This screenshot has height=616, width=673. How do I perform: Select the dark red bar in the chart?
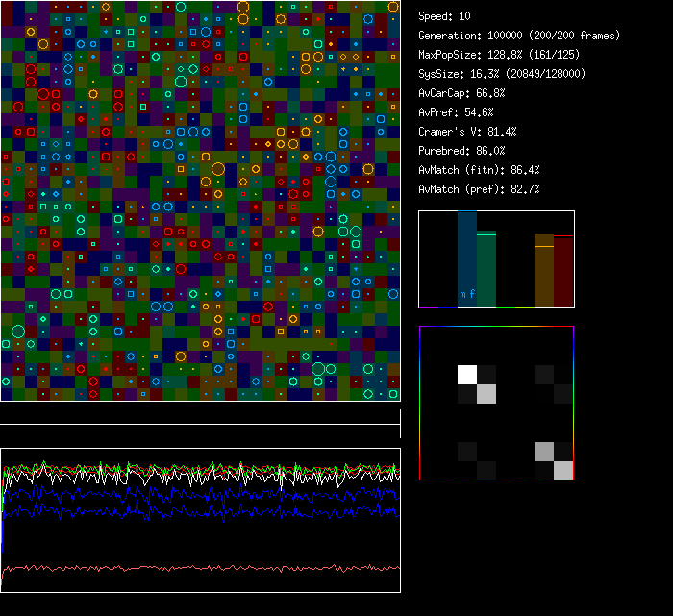click(563, 272)
